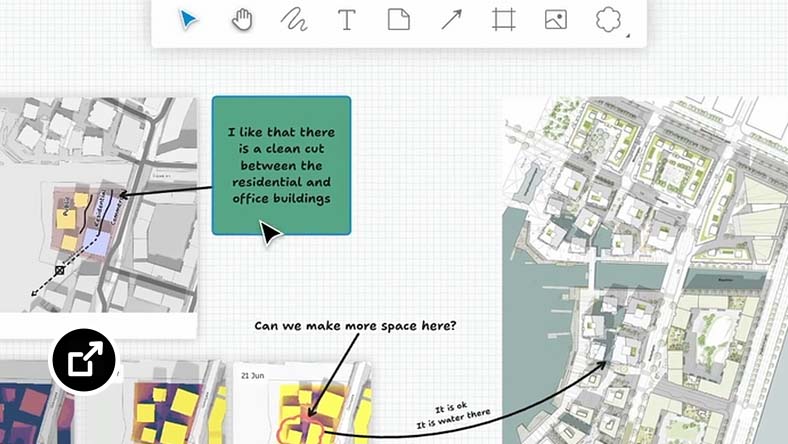This screenshot has height=444, width=788.
Task: Select the sticky note tool
Action: pyautogui.click(x=398, y=20)
